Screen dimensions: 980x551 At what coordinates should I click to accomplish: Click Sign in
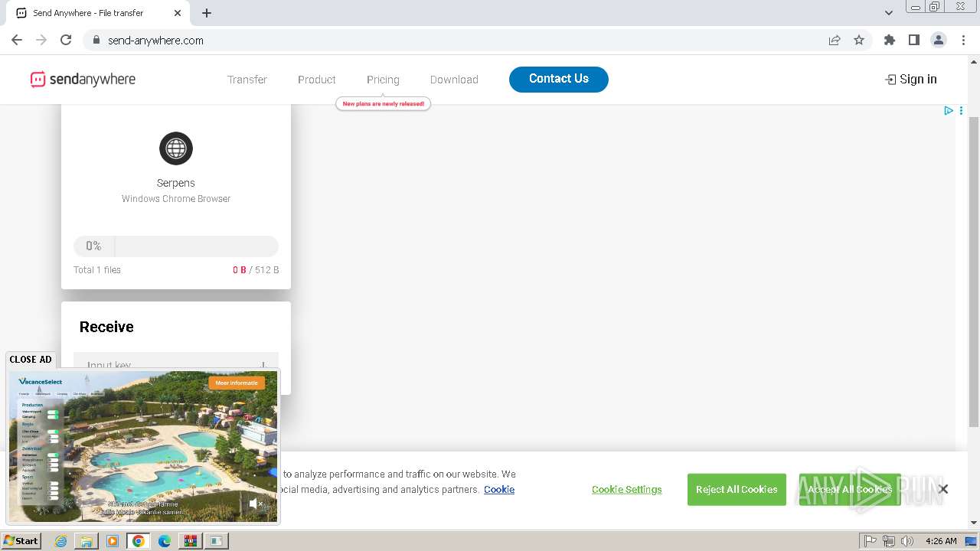(x=911, y=79)
